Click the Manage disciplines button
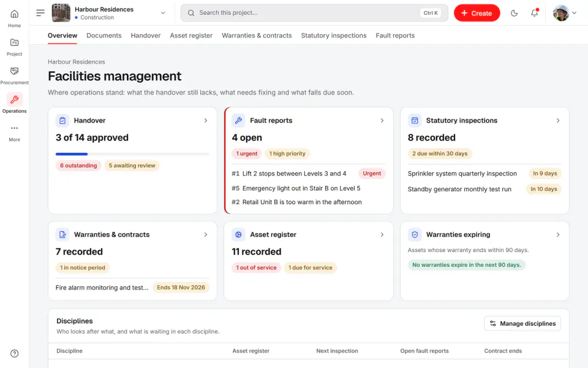The width and height of the screenshot is (588, 368). tap(522, 324)
